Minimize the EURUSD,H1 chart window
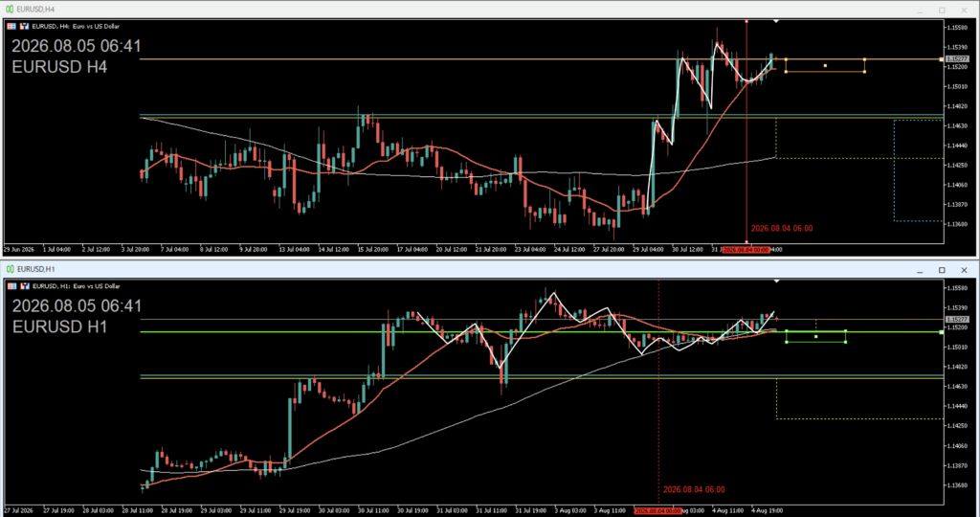 point(920,270)
